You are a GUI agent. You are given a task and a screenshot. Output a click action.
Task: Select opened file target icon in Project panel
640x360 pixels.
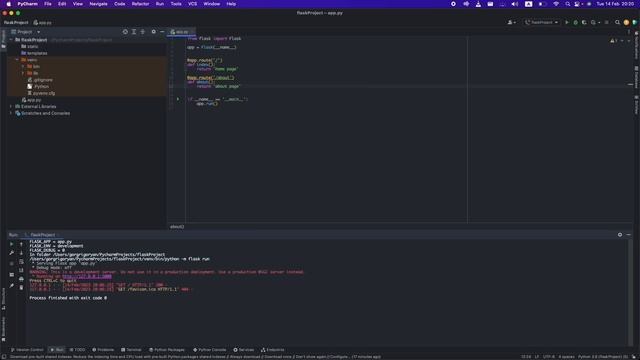pyautogui.click(x=125, y=32)
